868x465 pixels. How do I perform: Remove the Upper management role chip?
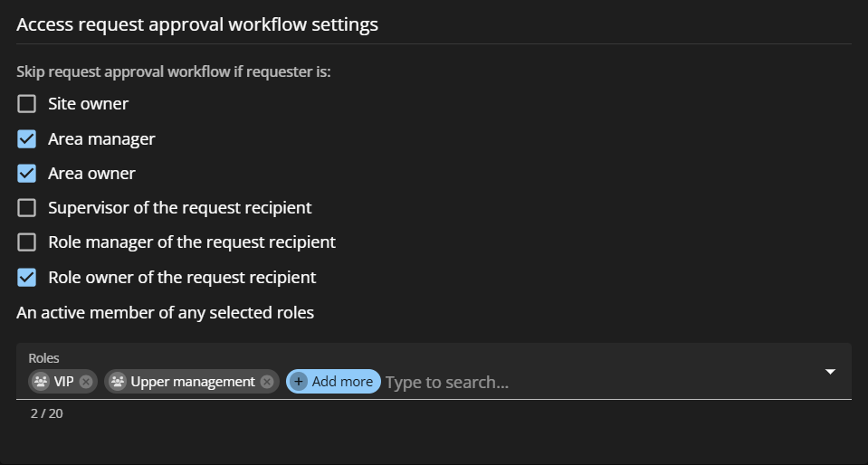pos(267,382)
